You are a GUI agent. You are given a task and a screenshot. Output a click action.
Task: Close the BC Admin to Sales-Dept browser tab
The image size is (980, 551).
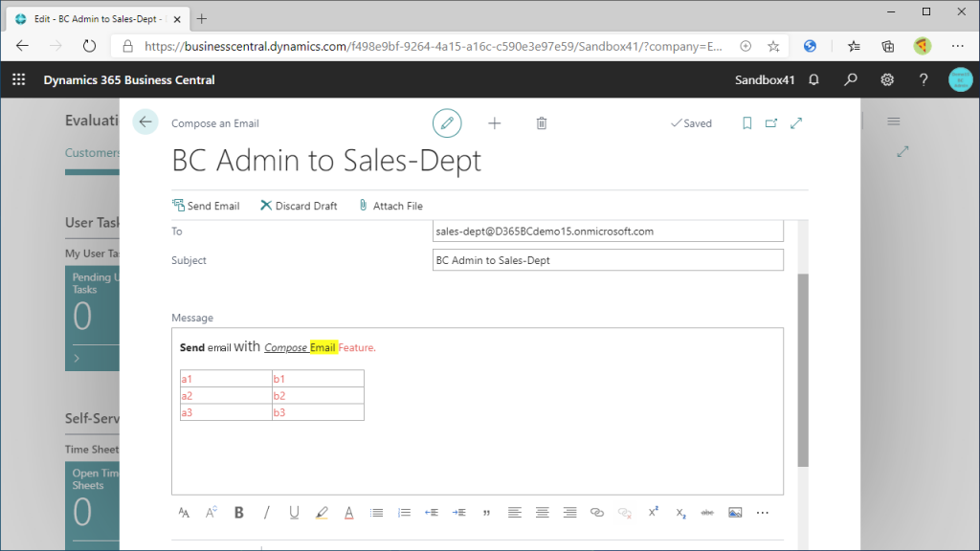[177, 19]
